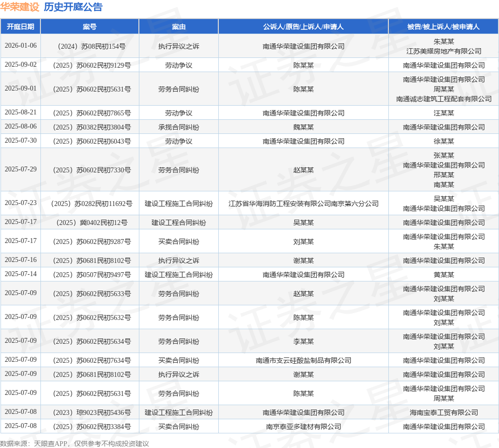Click plaintiff 南京泰亚多建材有限公司
The height and width of the screenshot is (448, 499).
(303, 427)
